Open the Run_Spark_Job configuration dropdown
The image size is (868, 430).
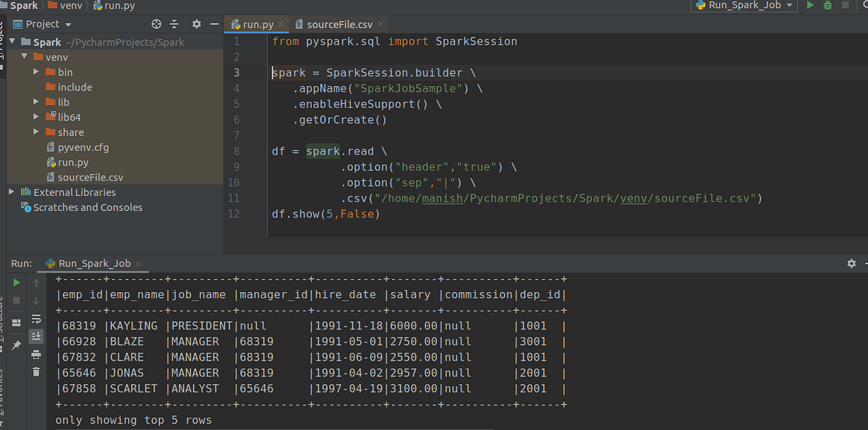743,5
